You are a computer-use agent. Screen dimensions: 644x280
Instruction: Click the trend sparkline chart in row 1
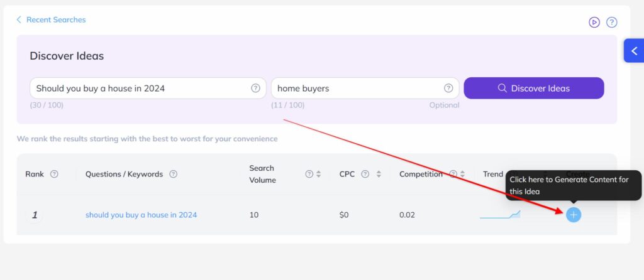coord(500,215)
